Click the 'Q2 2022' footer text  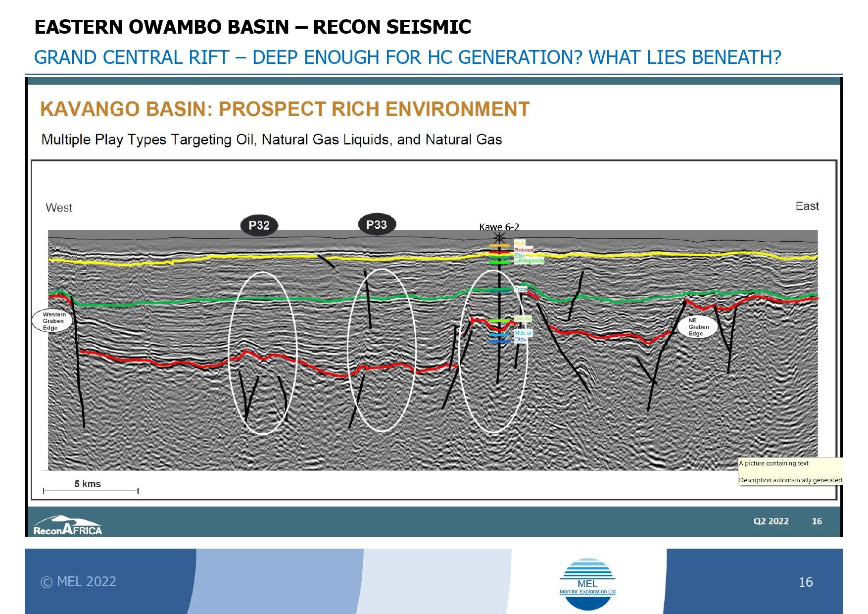tap(771, 521)
